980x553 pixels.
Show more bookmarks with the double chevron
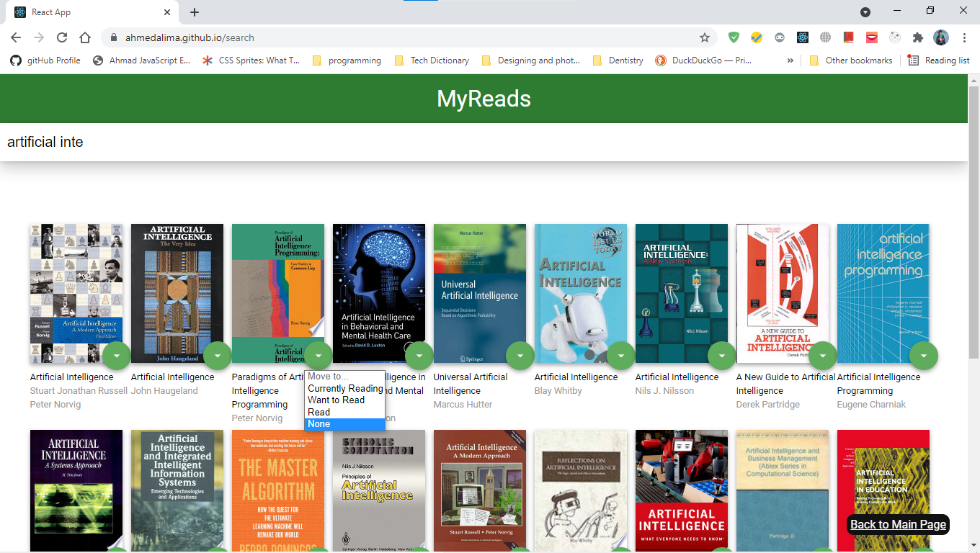pyautogui.click(x=790, y=60)
